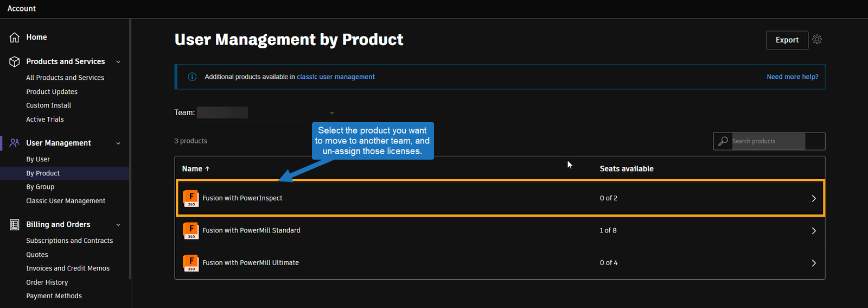Click the Export button
The height and width of the screenshot is (308, 868).
pos(787,40)
